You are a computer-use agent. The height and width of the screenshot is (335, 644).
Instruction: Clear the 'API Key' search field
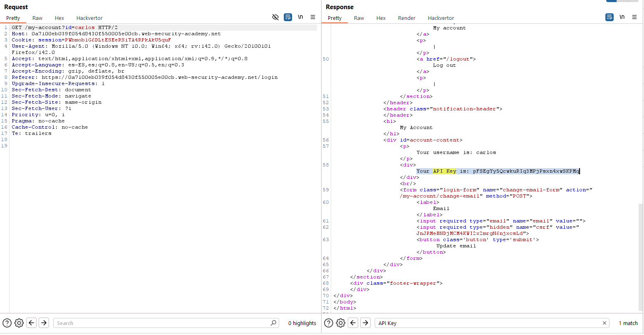(605, 323)
